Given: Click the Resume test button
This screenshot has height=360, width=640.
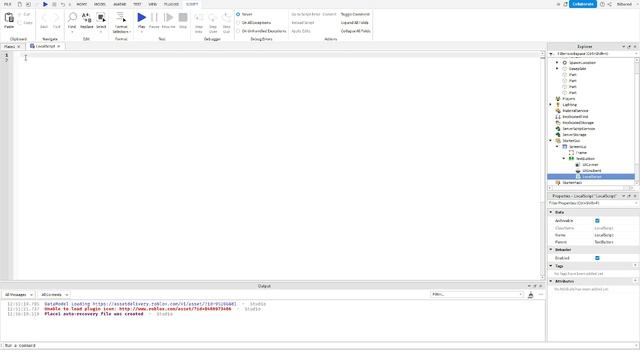Looking at the screenshot, I should pos(168,17).
